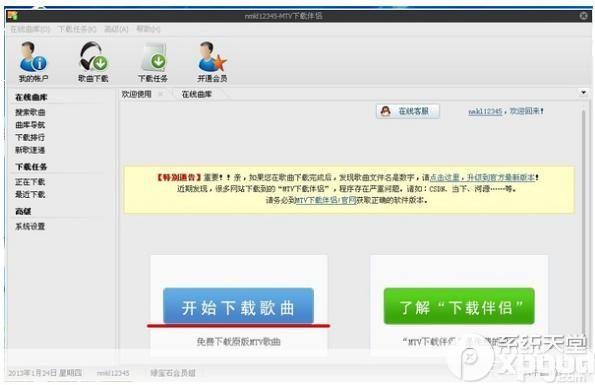Image resolution: width=595 pixels, height=385 pixels.
Task: Click the 在线客服 support button
Action: [408, 111]
